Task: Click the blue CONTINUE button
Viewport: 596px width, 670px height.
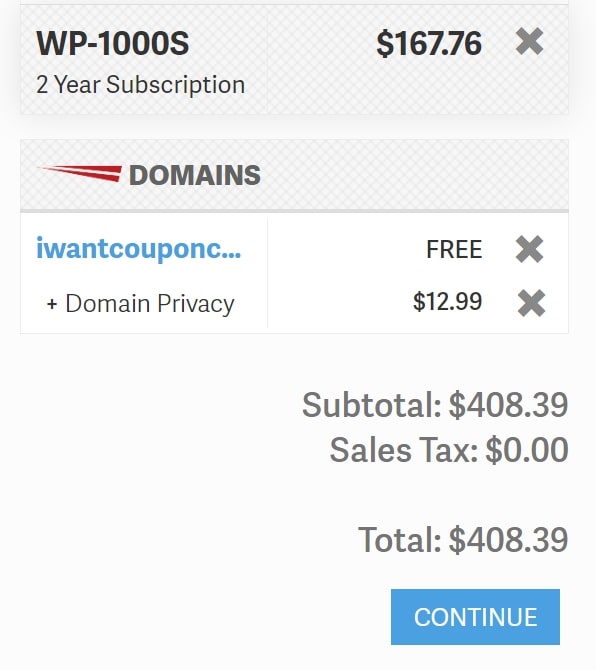Action: coord(475,617)
